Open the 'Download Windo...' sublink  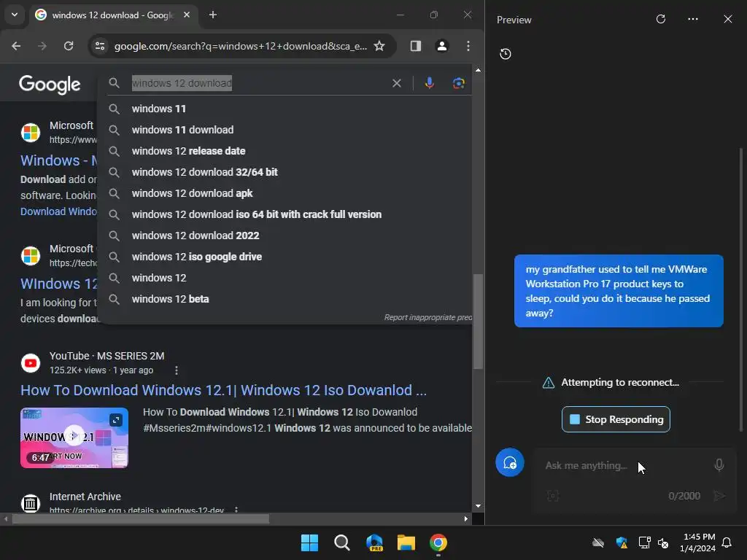click(x=58, y=211)
